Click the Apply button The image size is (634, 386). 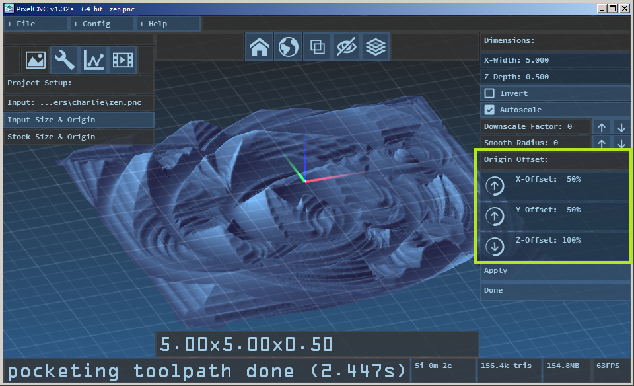555,271
